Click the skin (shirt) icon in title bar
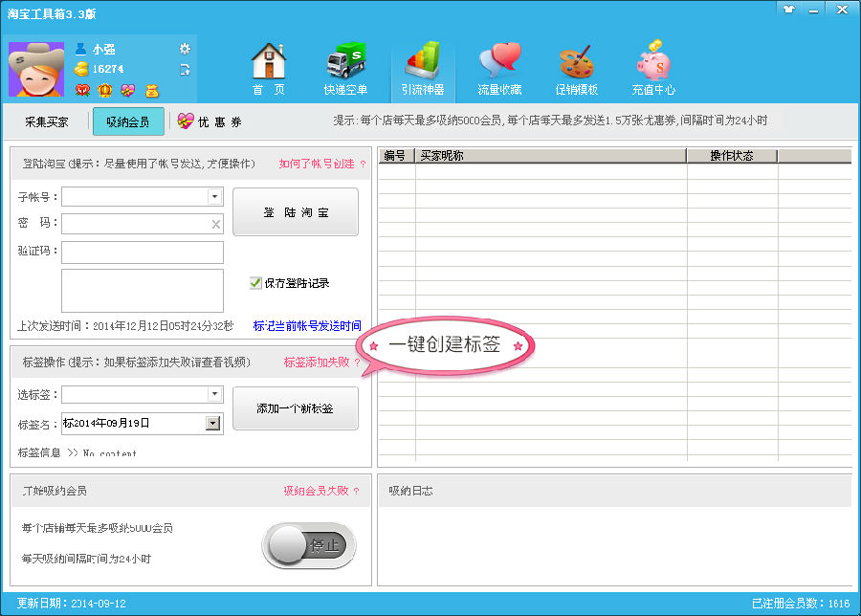861x616 pixels. tap(788, 9)
